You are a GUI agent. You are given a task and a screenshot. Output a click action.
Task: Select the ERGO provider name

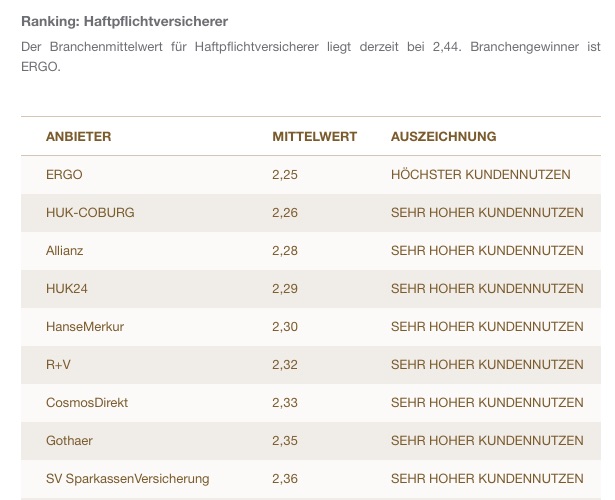tap(64, 175)
